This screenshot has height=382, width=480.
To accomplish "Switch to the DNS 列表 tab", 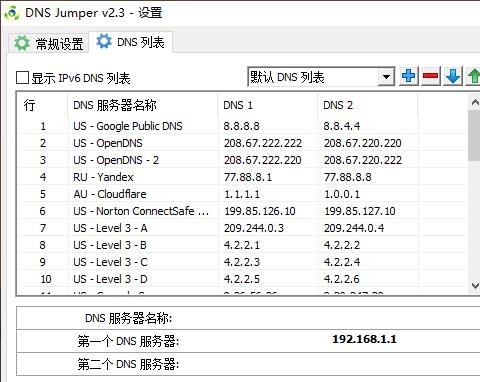I will click(131, 42).
